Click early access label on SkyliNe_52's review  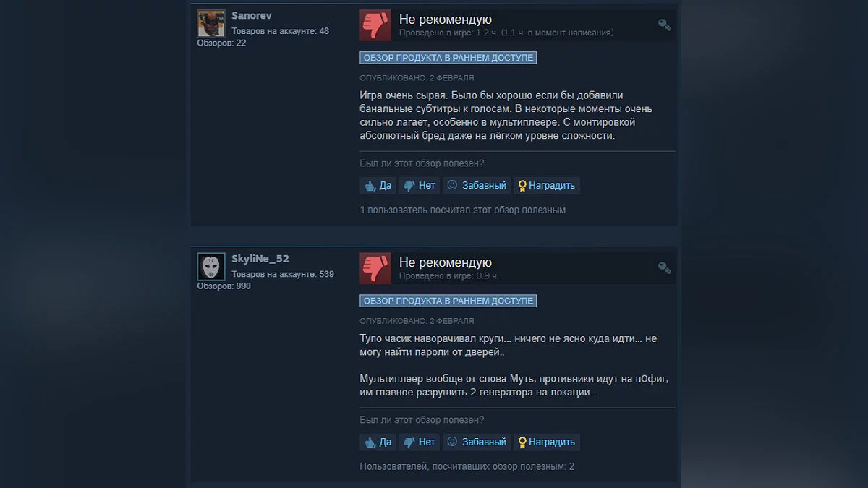pyautogui.click(x=448, y=301)
